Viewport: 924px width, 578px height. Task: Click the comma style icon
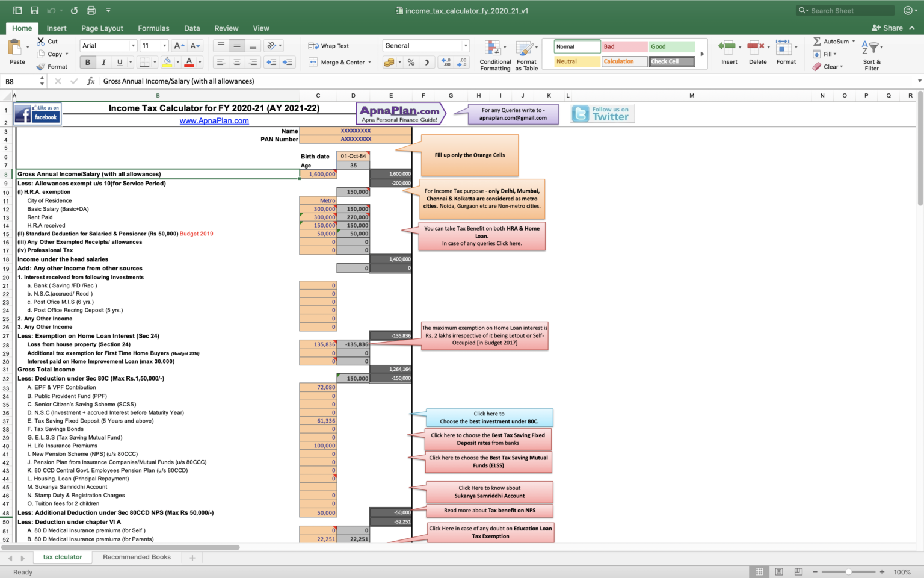[x=427, y=62]
